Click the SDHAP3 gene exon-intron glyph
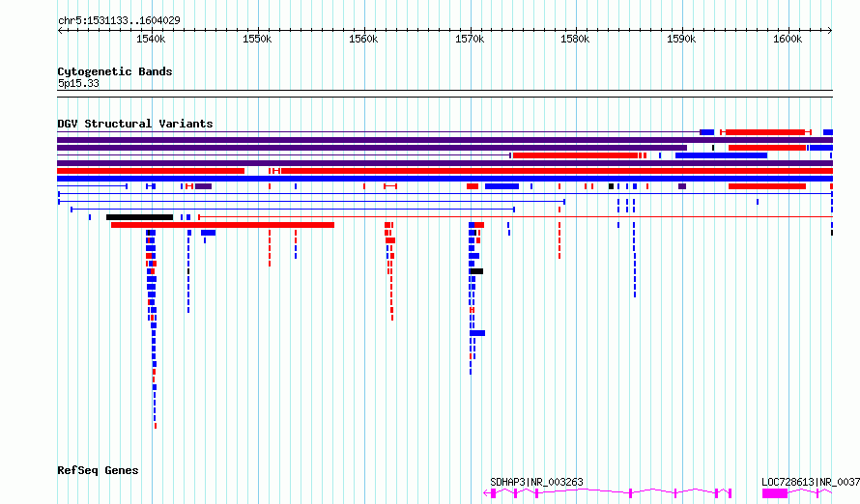The width and height of the screenshot is (860, 504). (x=607, y=493)
